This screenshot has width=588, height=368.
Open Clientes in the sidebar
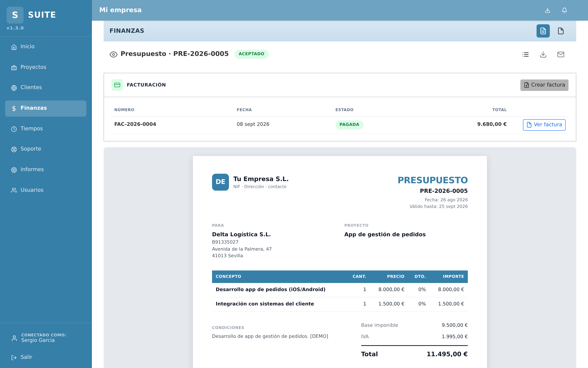pyautogui.click(x=46, y=88)
